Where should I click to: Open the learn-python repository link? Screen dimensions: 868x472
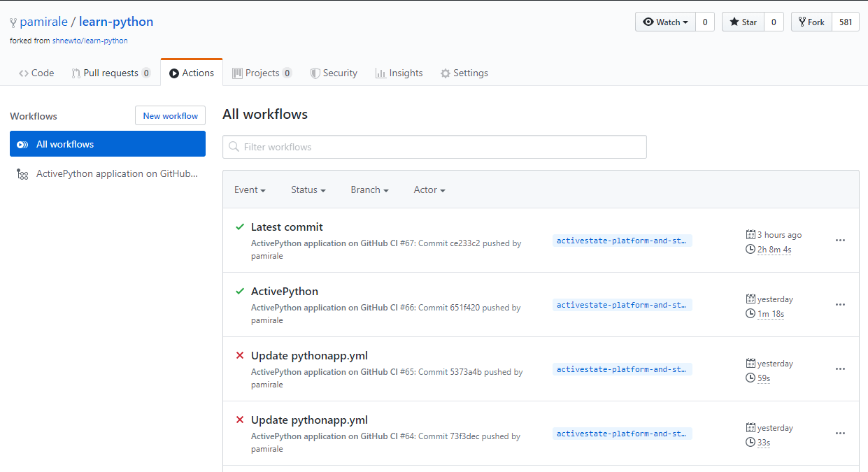point(116,22)
